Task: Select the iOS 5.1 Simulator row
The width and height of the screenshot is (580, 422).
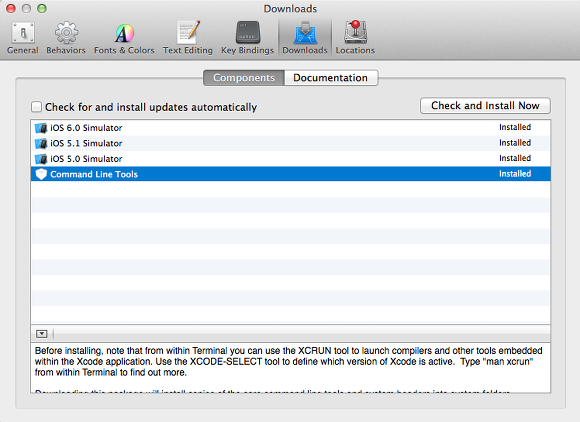Action: click(x=291, y=144)
